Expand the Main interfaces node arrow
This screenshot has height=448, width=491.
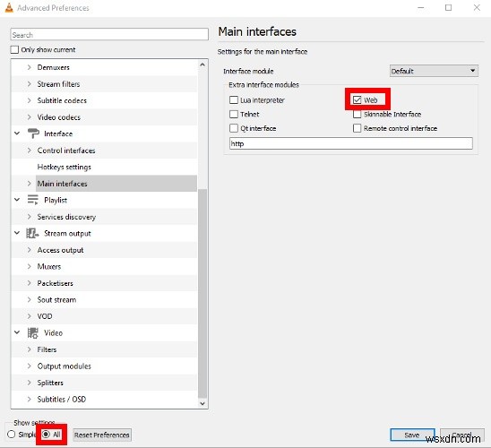(x=30, y=184)
